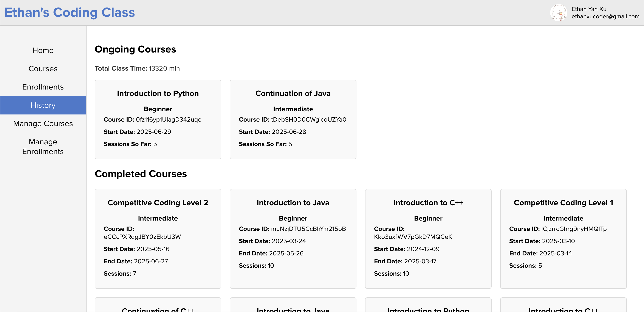Click start date 2025-05-16
The image size is (644, 312).
pyautogui.click(x=153, y=249)
